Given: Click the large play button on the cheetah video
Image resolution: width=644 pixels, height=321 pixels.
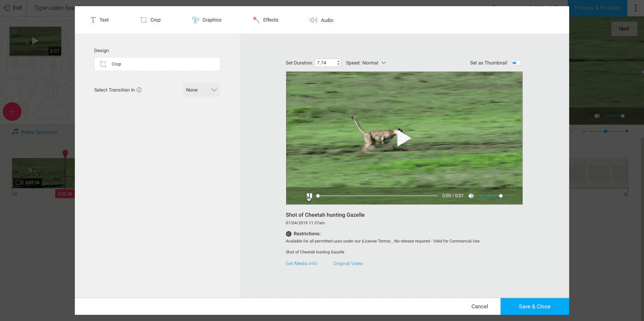Looking at the screenshot, I should coord(404,138).
